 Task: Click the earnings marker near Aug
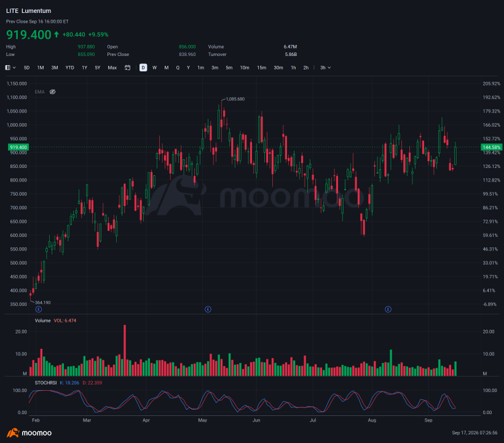pos(388,309)
